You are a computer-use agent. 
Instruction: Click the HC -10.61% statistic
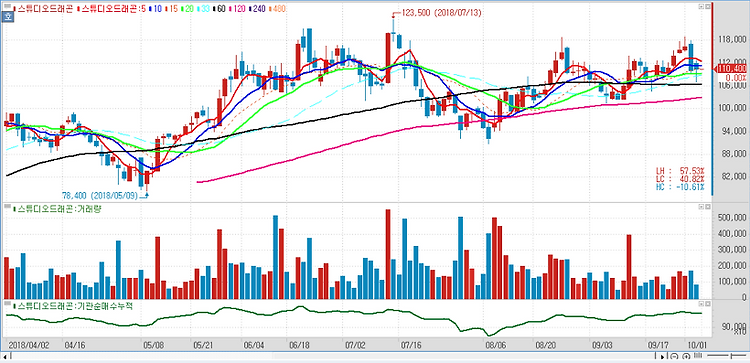(x=681, y=186)
